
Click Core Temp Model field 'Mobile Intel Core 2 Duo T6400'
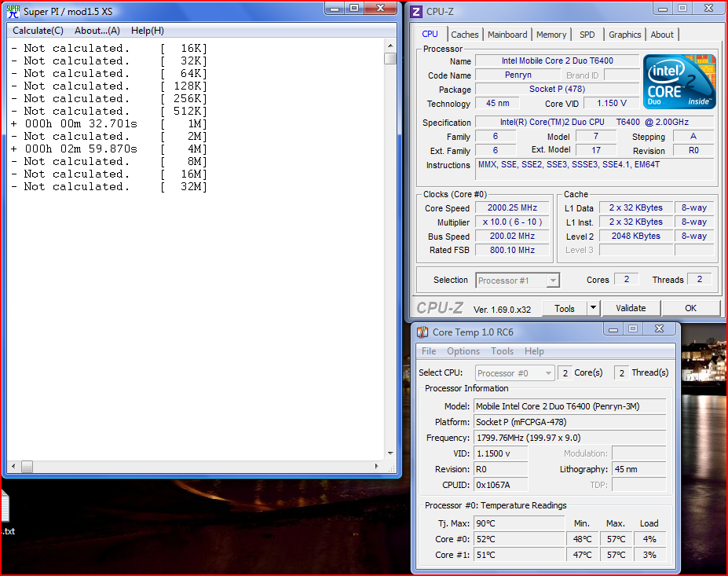coord(570,406)
